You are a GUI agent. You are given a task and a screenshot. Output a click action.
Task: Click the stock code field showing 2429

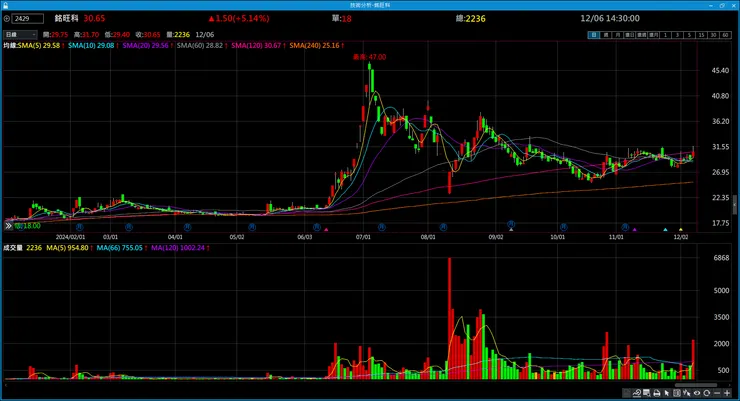[x=27, y=18]
